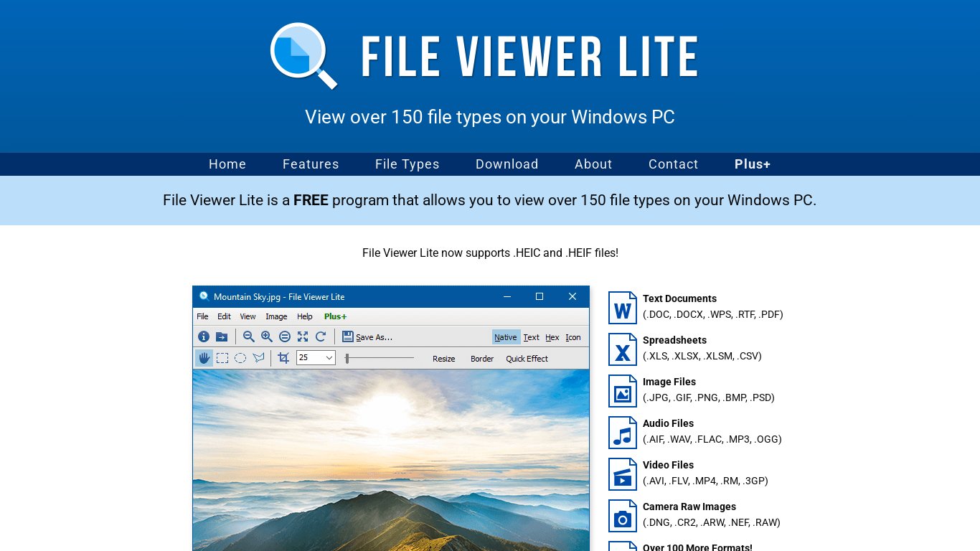The width and height of the screenshot is (980, 551).
Task: Click the '(.AVI, .FLV, .MP4, .RM, .3GP)' text
Action: click(705, 481)
